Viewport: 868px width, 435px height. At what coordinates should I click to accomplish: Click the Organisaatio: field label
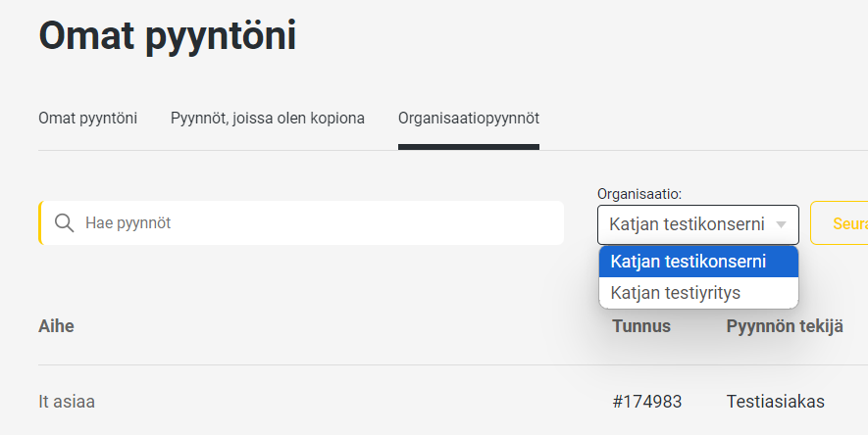tap(639, 194)
